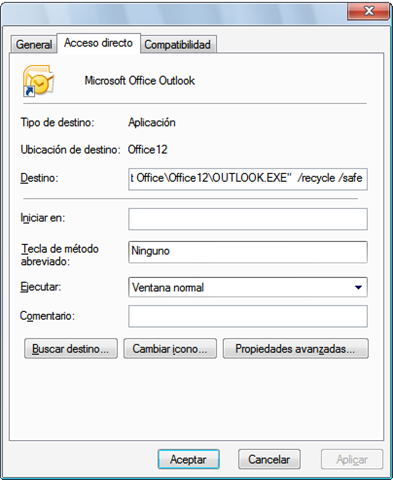393x480 pixels.
Task: Expand the Ejecutar Ventana normal dropdown
Action: click(248, 287)
